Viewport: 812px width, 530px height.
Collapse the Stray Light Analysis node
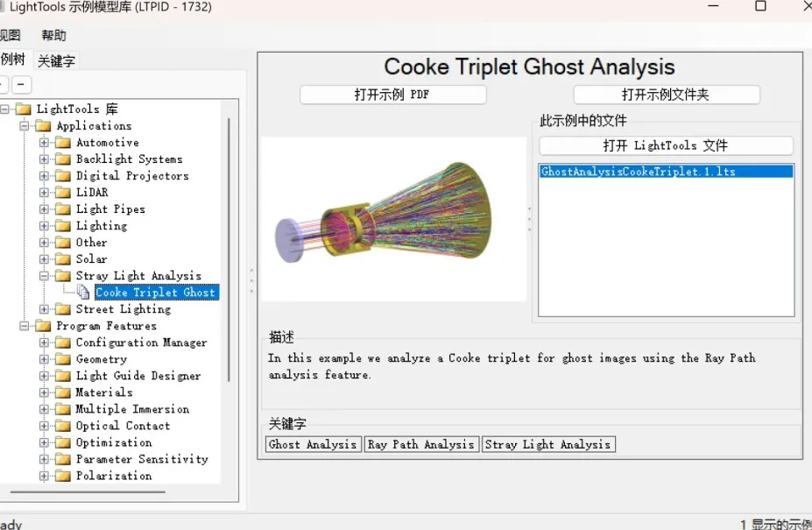point(44,276)
